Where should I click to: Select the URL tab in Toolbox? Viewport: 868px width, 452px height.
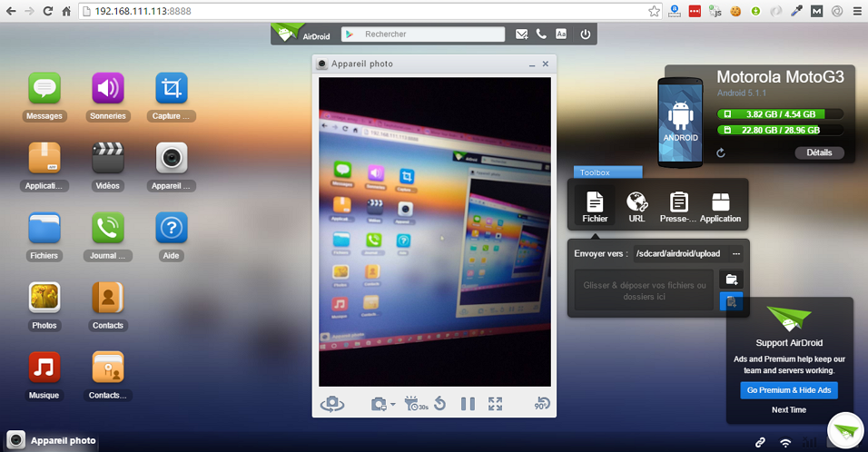tap(636, 207)
